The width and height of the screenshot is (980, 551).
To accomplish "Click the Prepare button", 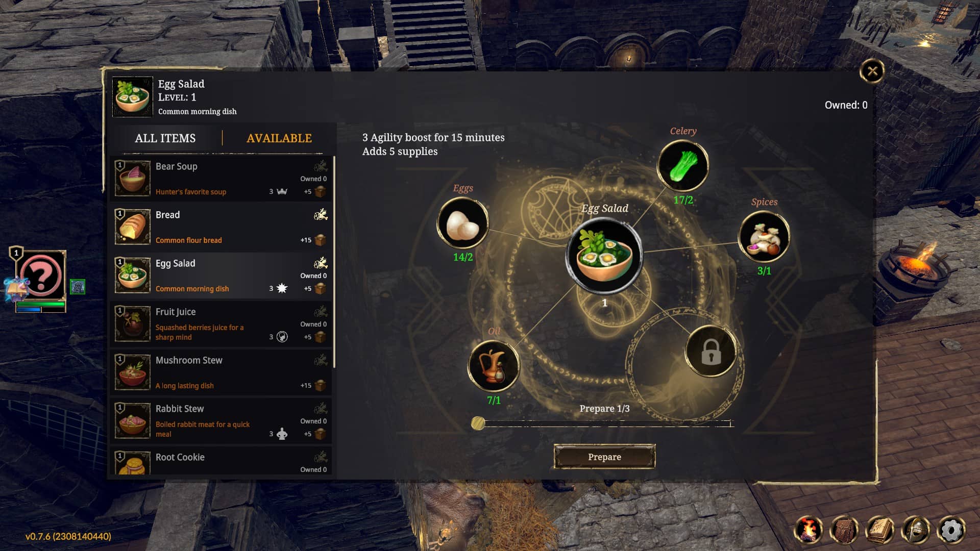I will [604, 457].
